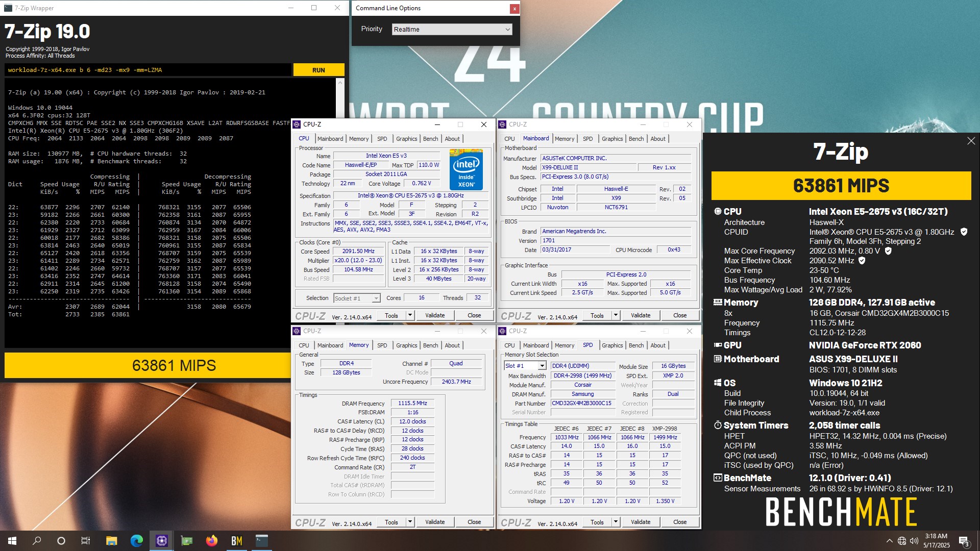This screenshot has width=980, height=551.
Task: Open the Selection Socket #1 dropdown
Action: (x=357, y=298)
